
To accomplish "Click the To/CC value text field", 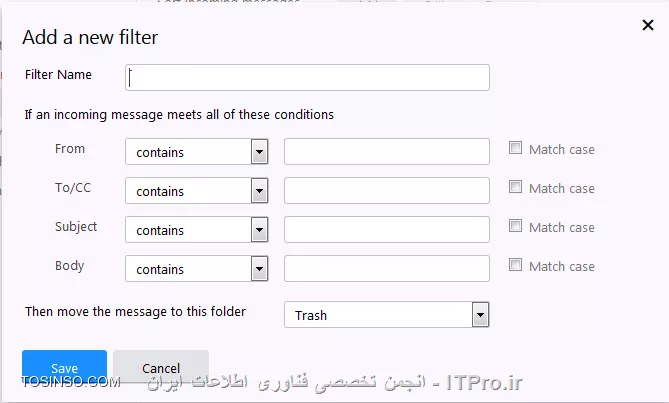I will pyautogui.click(x=387, y=191).
